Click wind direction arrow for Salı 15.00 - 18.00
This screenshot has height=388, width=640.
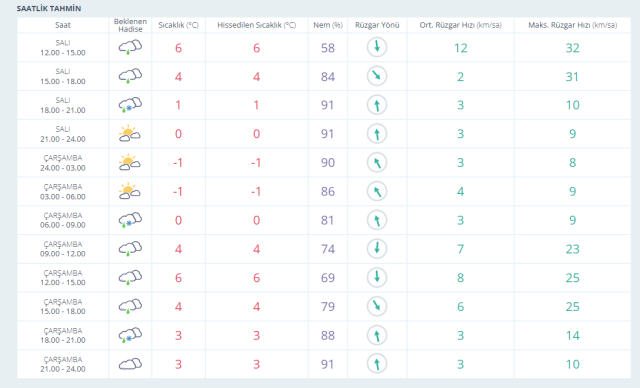(x=377, y=76)
